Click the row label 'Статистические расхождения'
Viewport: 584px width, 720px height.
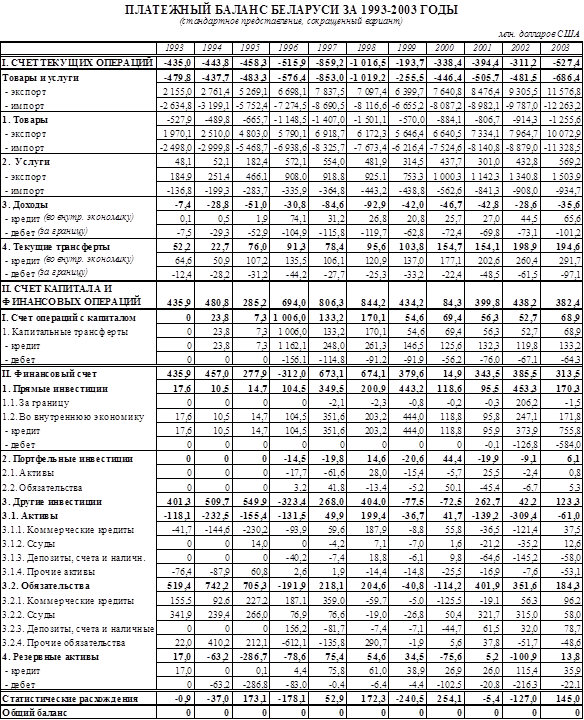[70, 699]
